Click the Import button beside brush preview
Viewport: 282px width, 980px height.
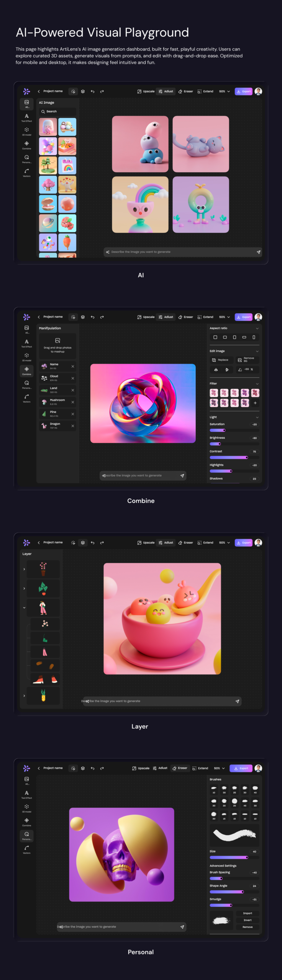[248, 913]
